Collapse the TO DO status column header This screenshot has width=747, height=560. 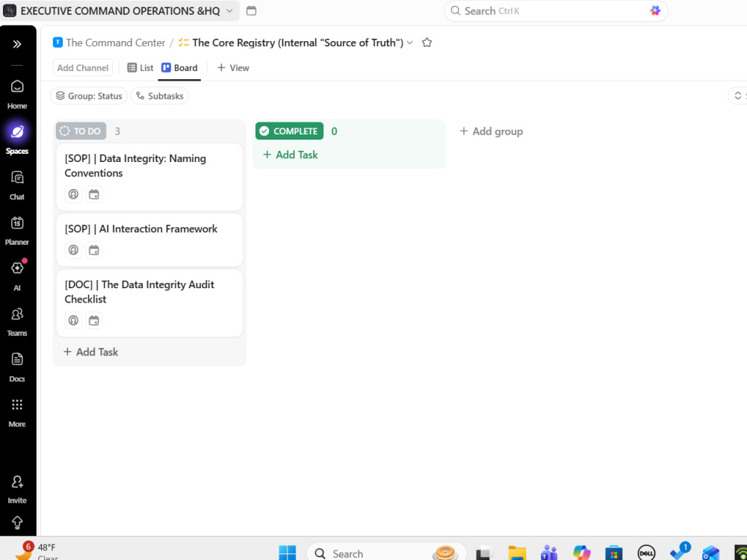(x=81, y=131)
